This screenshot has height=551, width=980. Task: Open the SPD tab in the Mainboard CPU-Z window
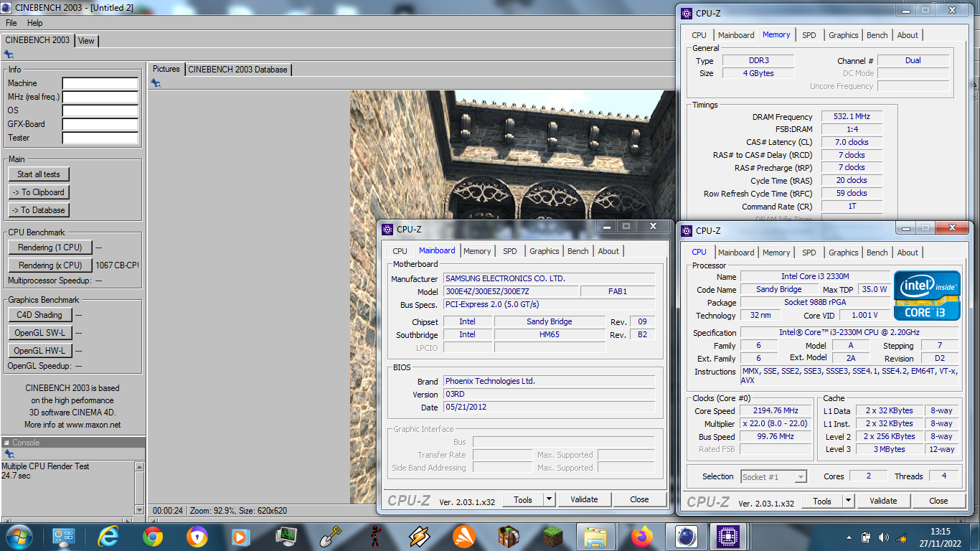coord(509,251)
